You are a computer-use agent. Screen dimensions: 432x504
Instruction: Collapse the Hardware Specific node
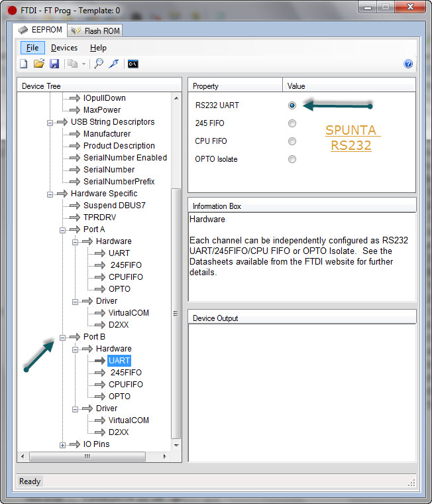(50, 194)
